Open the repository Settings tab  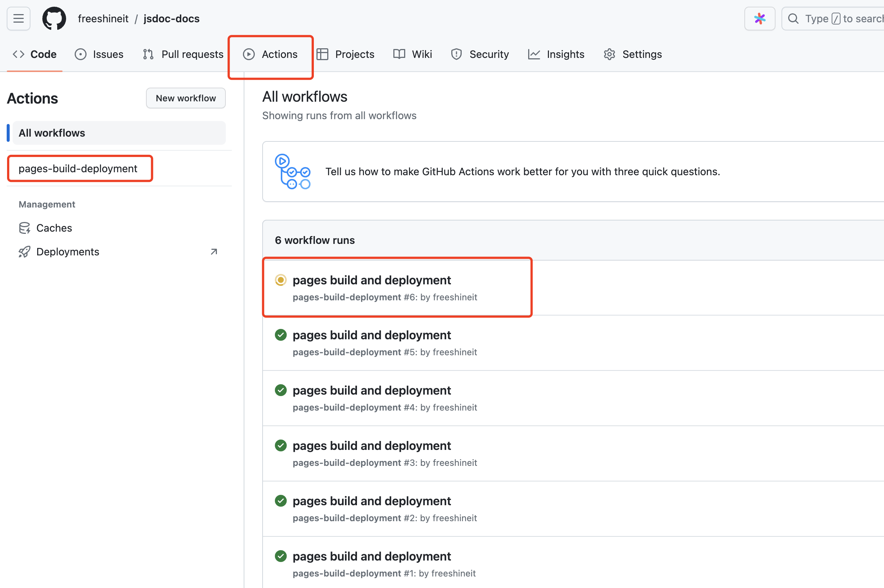tap(633, 54)
